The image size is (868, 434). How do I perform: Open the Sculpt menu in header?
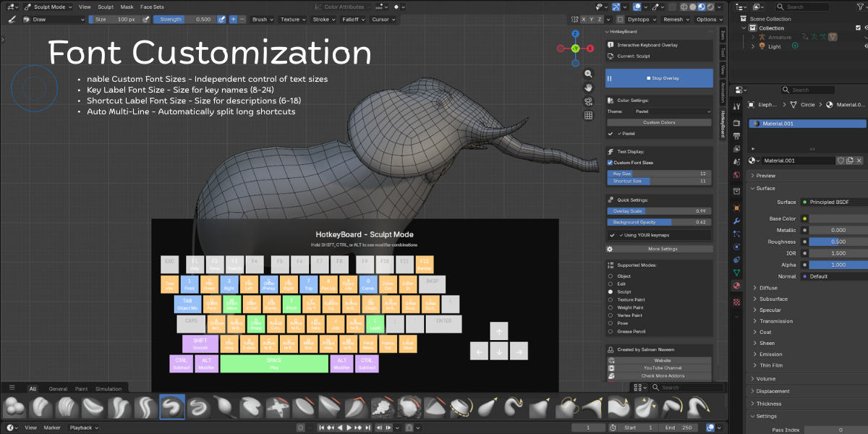click(x=106, y=7)
